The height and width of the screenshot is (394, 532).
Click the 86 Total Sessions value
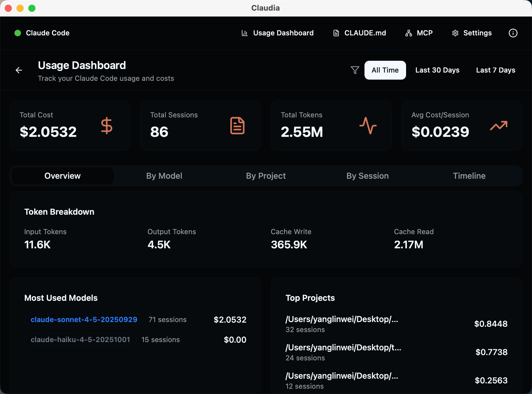pos(159,132)
